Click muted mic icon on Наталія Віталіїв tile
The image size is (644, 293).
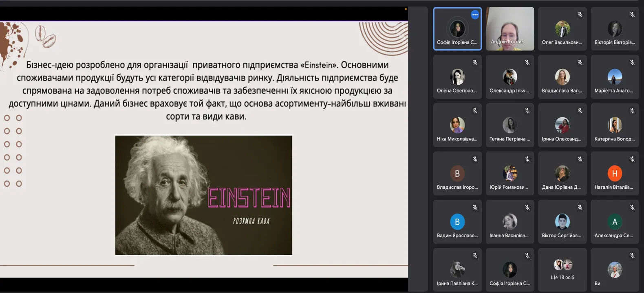coord(632,159)
